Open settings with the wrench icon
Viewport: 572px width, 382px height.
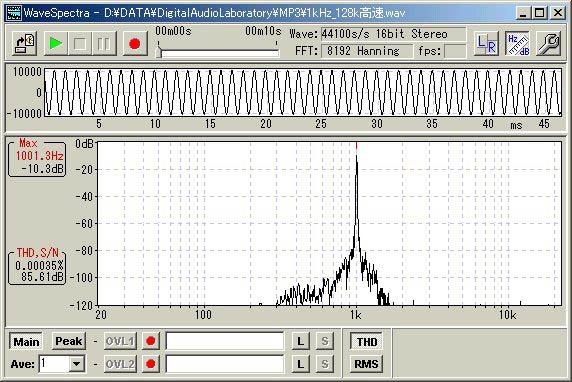click(549, 43)
